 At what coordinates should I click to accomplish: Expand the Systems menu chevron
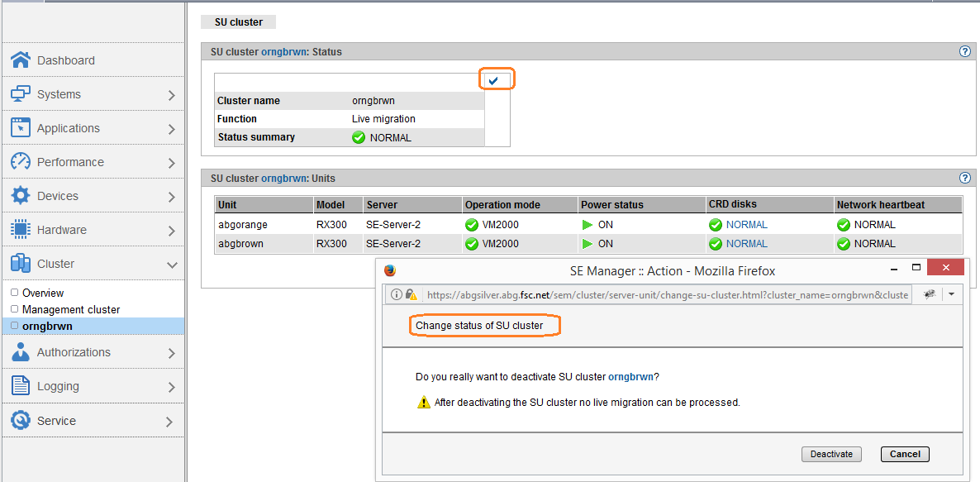(171, 95)
